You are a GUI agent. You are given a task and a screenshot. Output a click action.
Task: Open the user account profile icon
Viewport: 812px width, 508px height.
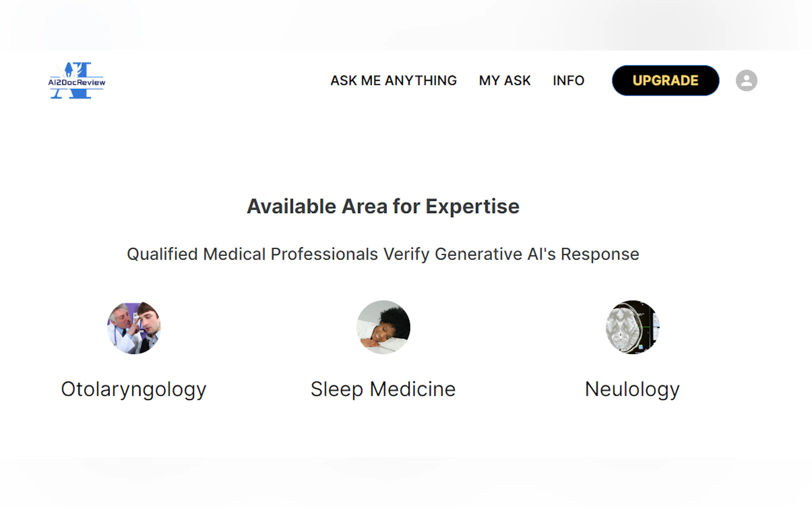point(746,81)
